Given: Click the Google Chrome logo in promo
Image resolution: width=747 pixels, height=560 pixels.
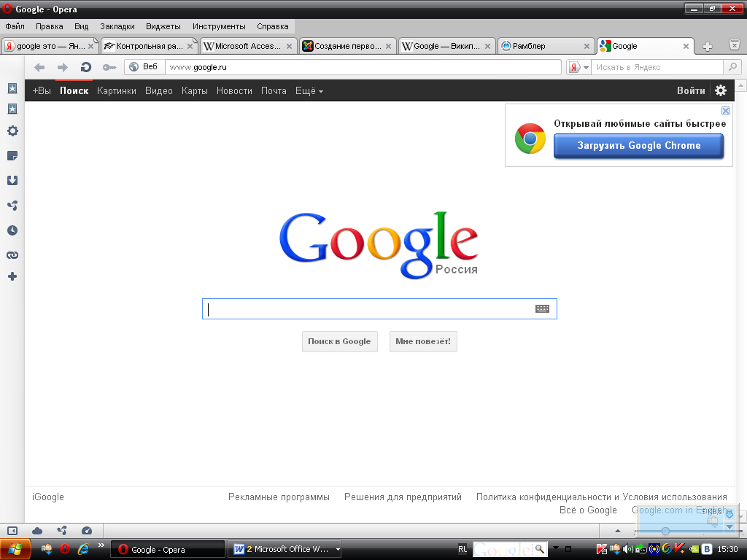Looking at the screenshot, I should (530, 139).
